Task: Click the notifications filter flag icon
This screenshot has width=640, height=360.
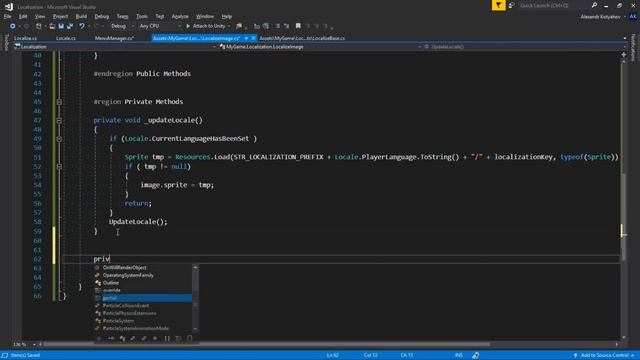Action: [x=498, y=5]
